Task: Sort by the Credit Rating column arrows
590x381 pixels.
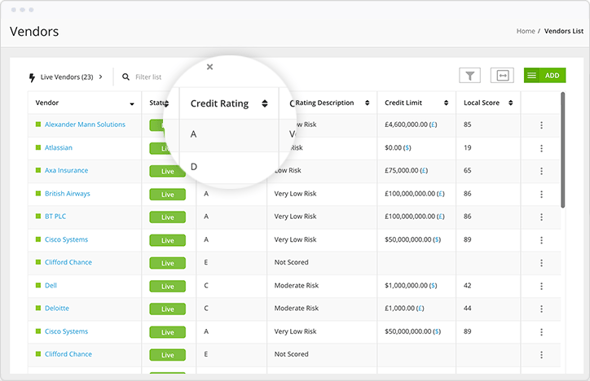Action: pyautogui.click(x=265, y=103)
